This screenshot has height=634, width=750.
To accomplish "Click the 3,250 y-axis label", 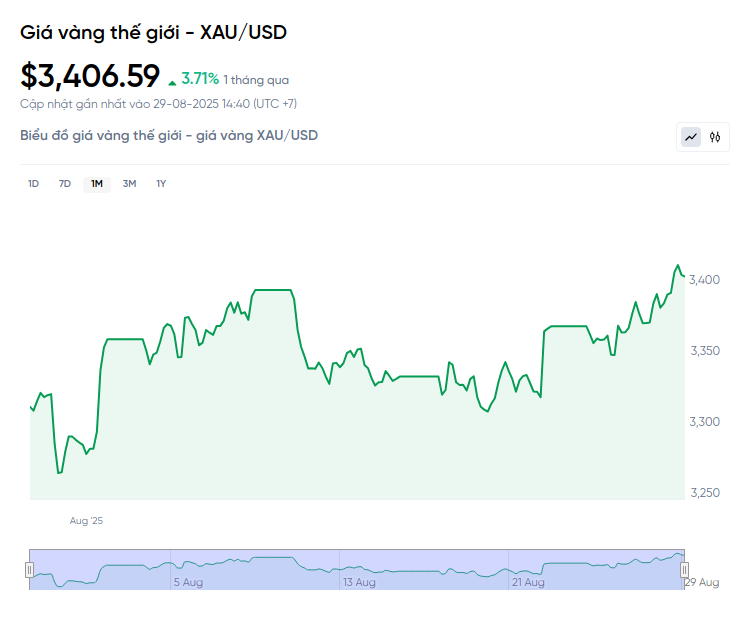I will point(705,493).
